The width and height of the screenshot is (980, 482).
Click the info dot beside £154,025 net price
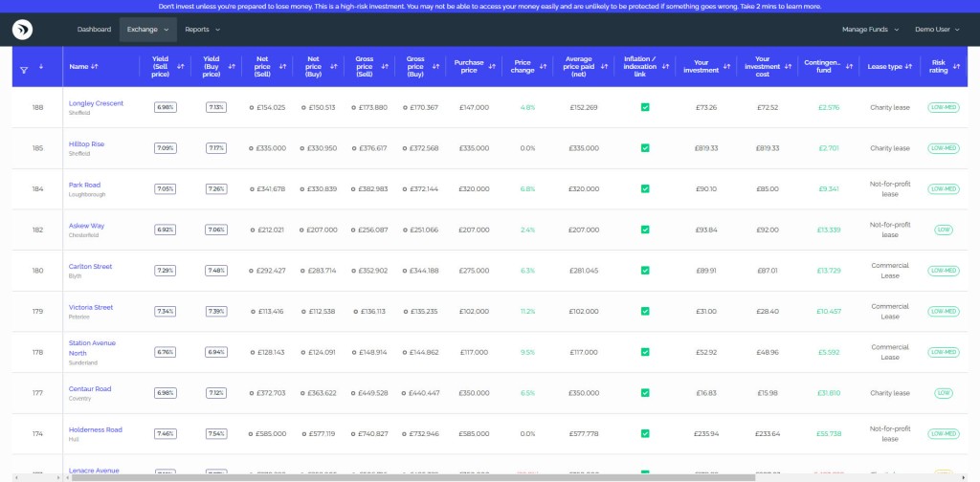pos(252,108)
